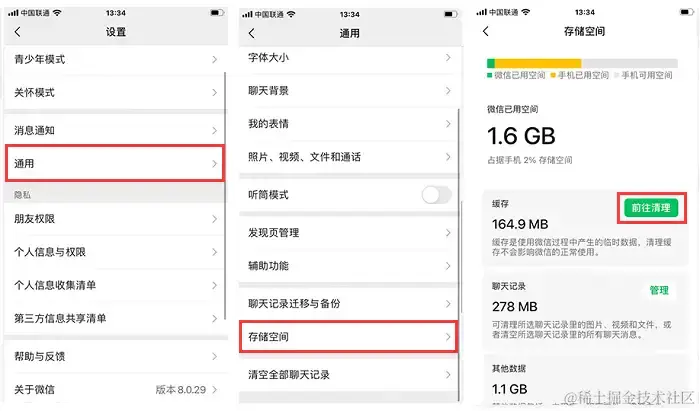The width and height of the screenshot is (700, 411).
Task: Tap back arrow on 通用 screen
Action: (x=252, y=33)
